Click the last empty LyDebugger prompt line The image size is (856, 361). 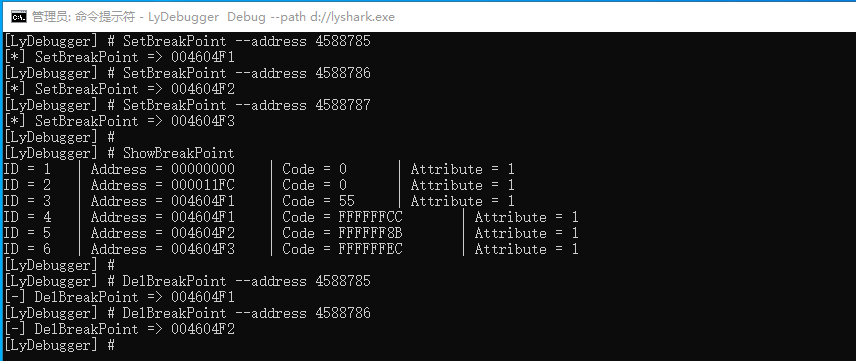pos(59,345)
